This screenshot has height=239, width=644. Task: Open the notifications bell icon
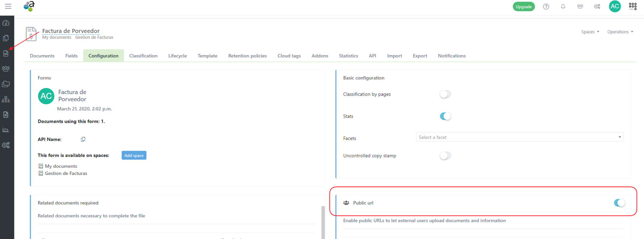[x=563, y=7]
